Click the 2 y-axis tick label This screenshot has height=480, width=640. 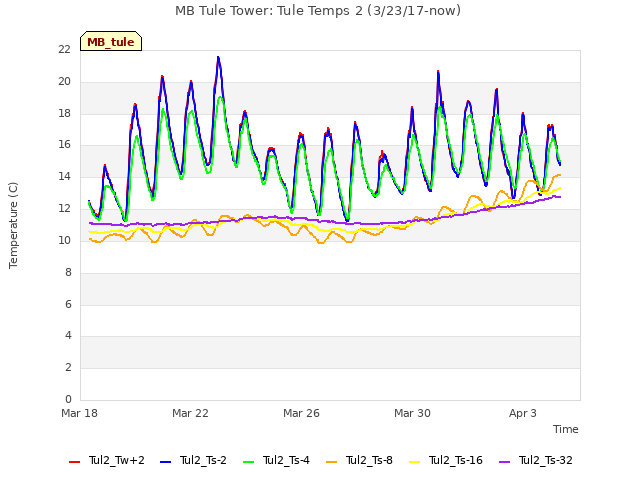coord(68,367)
